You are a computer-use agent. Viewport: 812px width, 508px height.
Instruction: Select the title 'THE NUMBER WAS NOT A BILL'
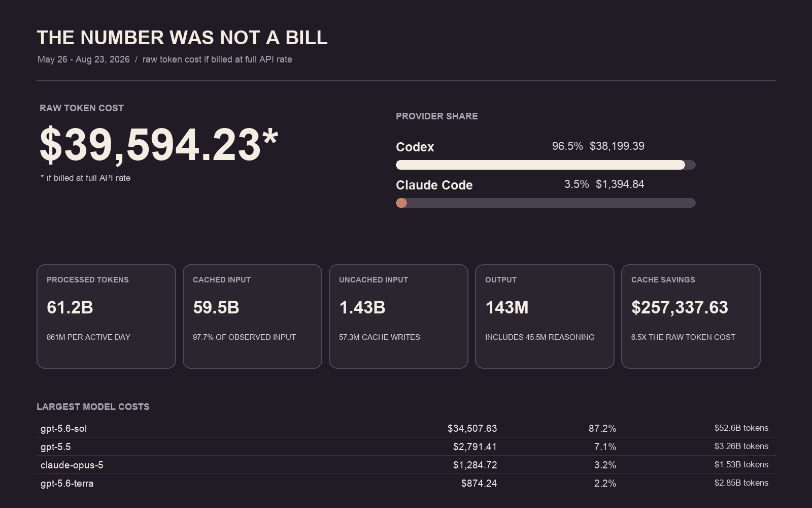pos(182,38)
